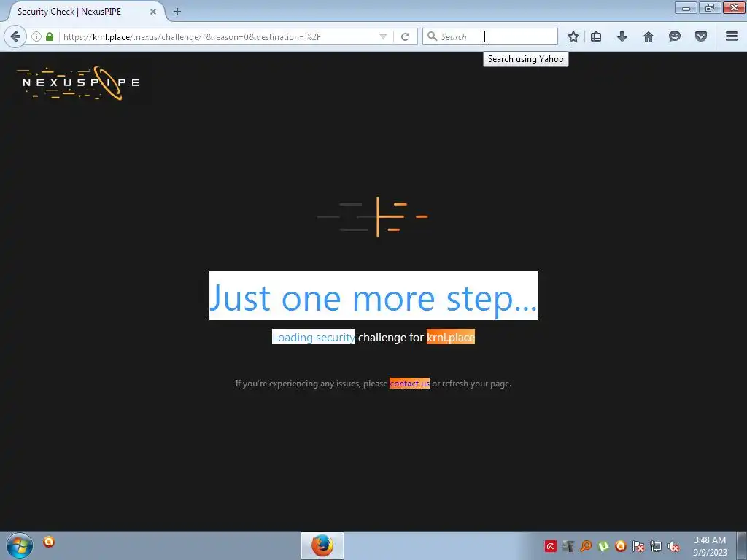Open a new tab with plus button
The width and height of the screenshot is (747, 560).
(x=177, y=12)
